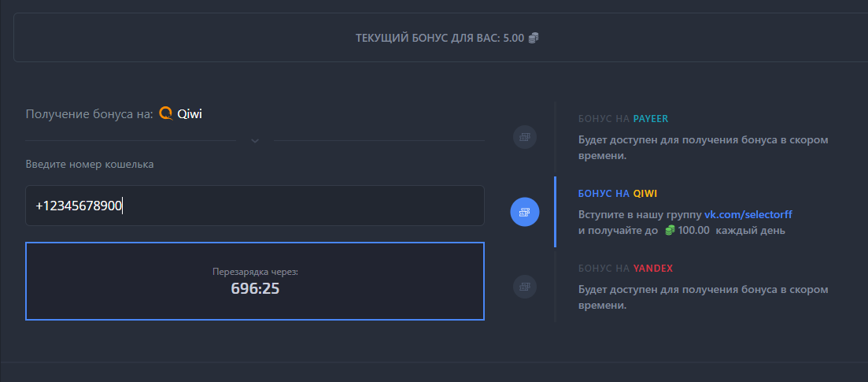Click the ТЕКУЩИЙ БОНУС ДЛЯ ВАС banner
The image size is (868, 382).
[441, 38]
